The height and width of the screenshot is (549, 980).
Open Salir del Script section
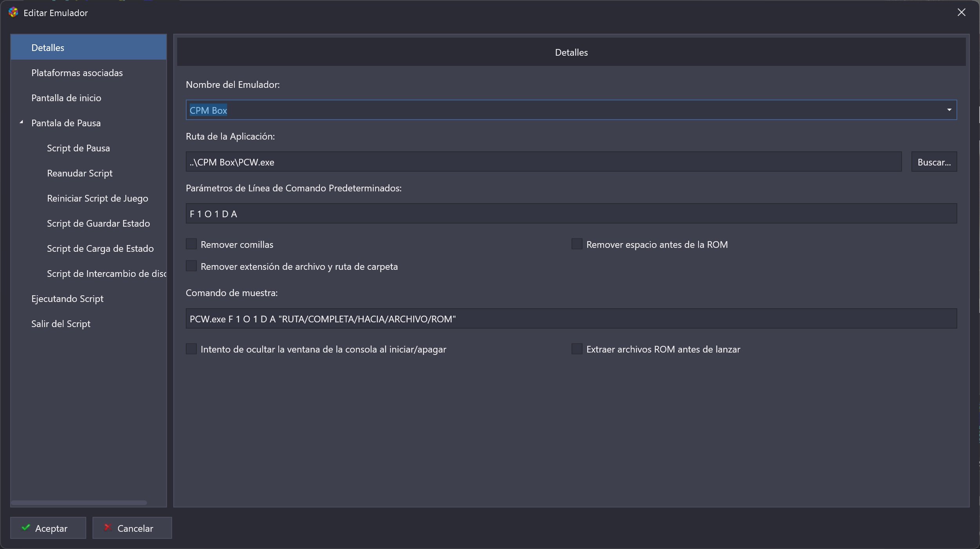pyautogui.click(x=61, y=324)
